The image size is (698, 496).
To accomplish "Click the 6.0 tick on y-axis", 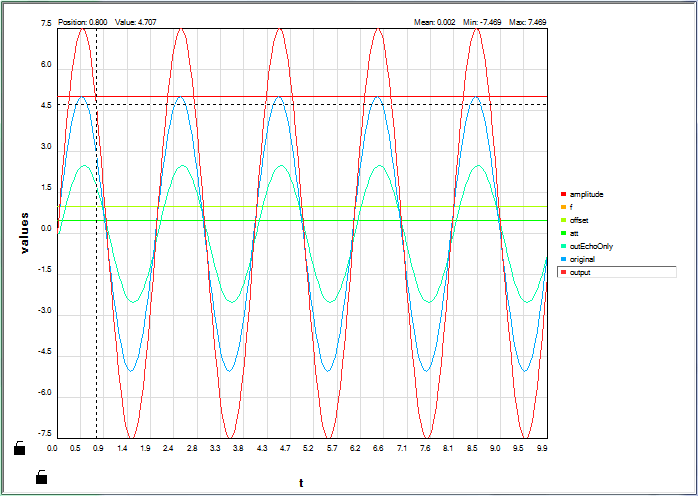I will click(x=46, y=66).
